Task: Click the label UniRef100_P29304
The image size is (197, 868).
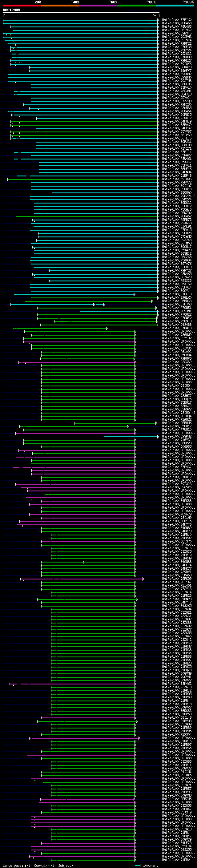Action: pos(177,735)
